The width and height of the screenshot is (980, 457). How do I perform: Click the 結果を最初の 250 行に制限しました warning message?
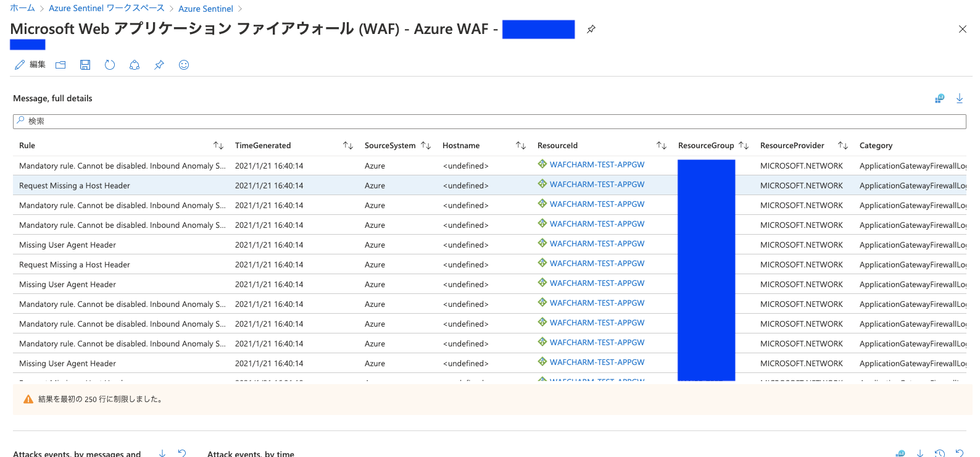[x=100, y=400]
